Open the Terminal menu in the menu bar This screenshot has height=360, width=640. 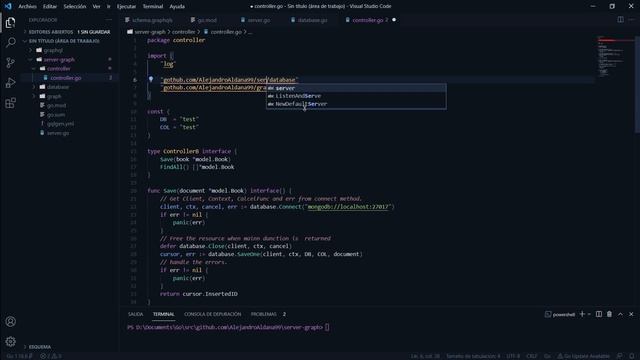pos(153,6)
